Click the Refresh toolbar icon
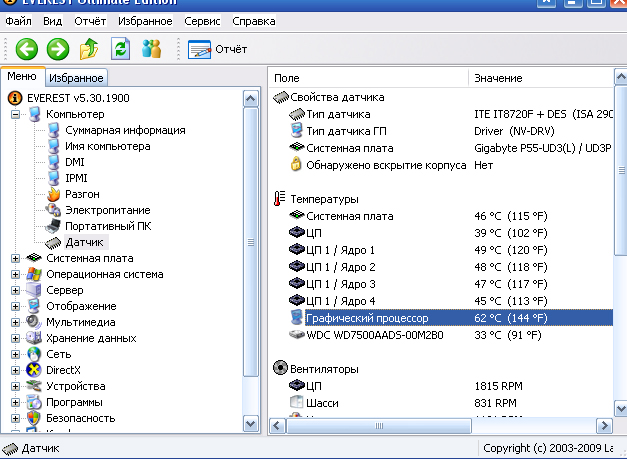627x459 pixels. (120, 48)
